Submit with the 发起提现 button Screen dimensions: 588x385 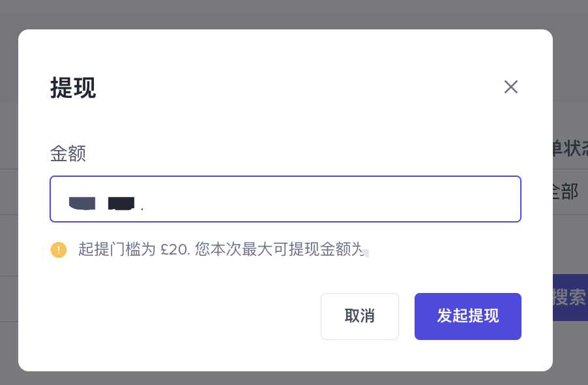coord(467,316)
